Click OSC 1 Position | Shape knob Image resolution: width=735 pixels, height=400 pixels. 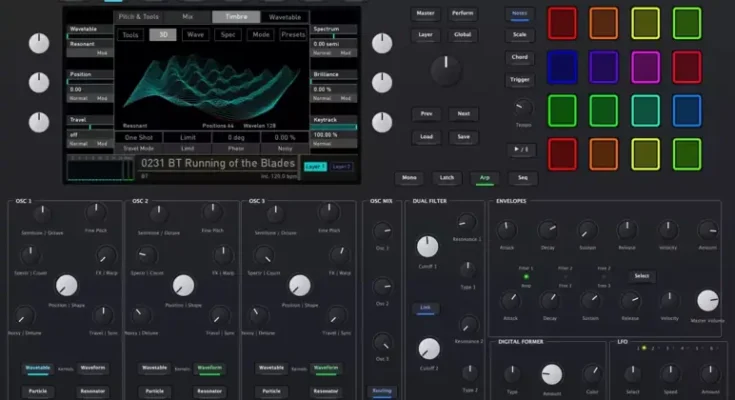click(x=67, y=286)
